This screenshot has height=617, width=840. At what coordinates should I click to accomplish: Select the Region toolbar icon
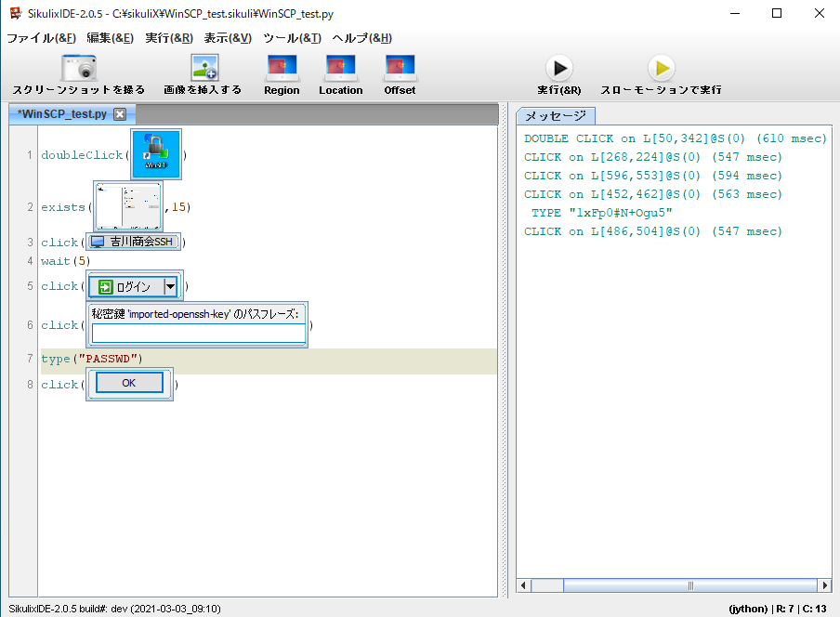tap(282, 69)
